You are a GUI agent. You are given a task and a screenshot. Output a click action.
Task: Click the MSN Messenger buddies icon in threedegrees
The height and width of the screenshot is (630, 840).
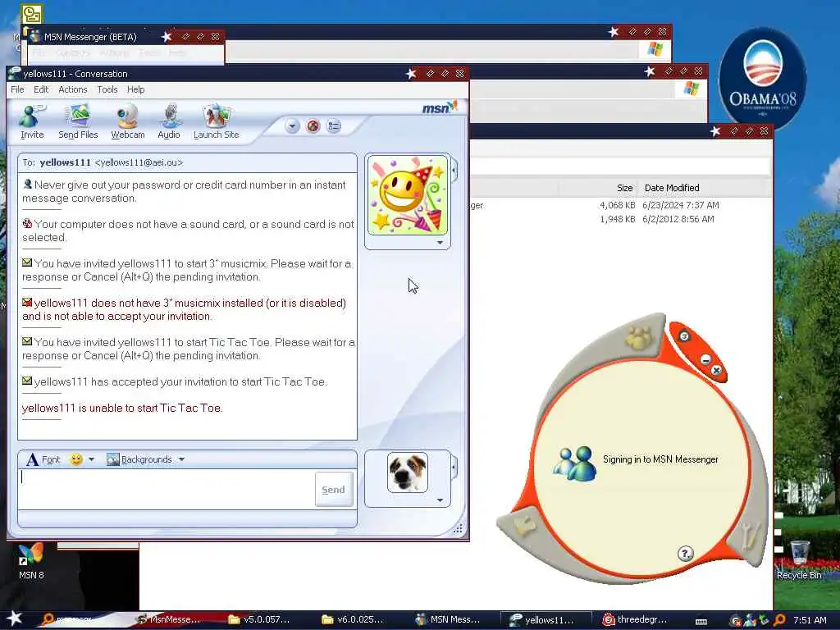(x=575, y=463)
